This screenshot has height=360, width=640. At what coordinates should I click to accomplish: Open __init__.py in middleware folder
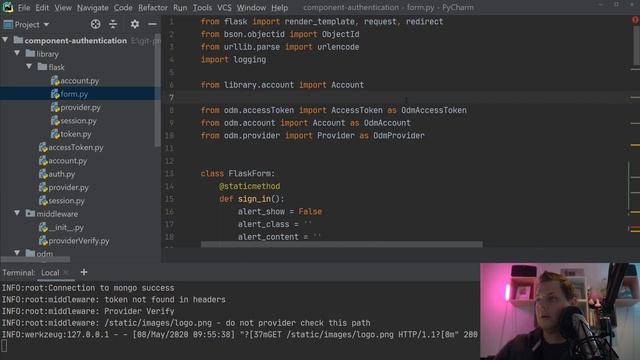click(x=66, y=227)
